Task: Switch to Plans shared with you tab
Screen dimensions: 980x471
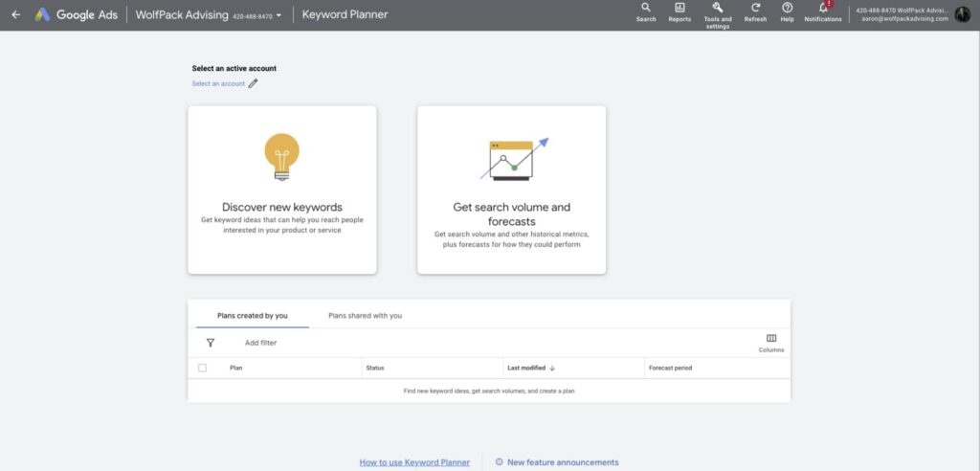Action: pos(365,316)
